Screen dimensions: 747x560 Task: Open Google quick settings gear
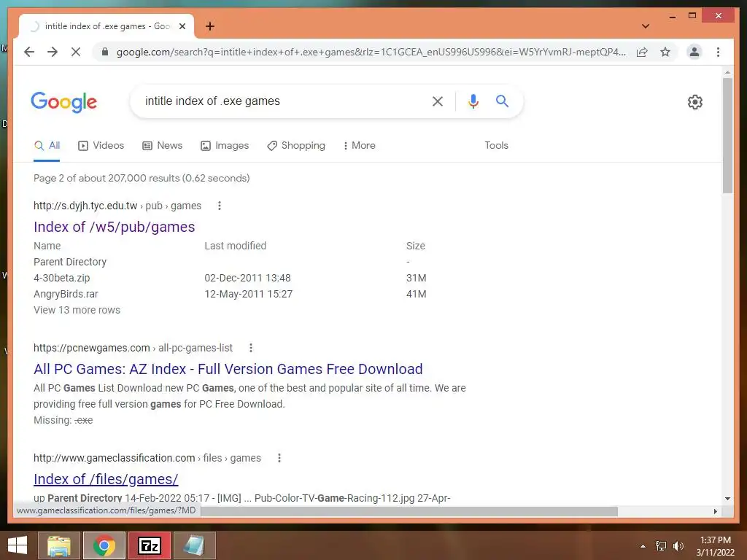pos(695,102)
